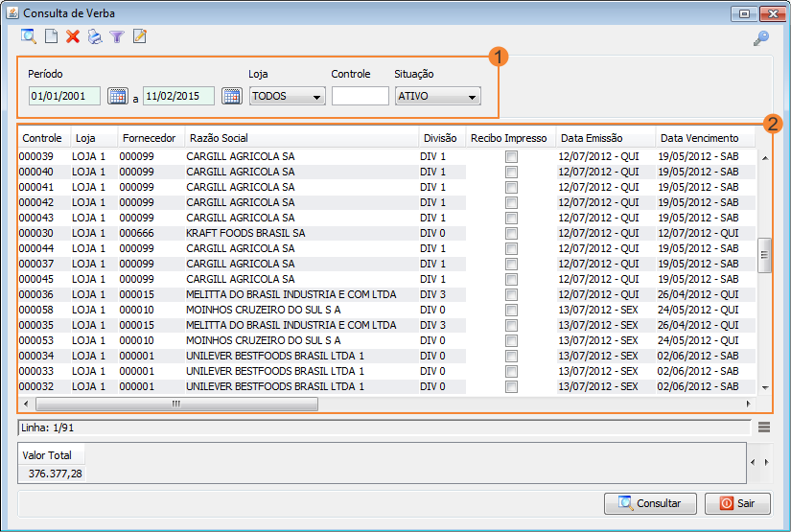791x532 pixels.
Task: Sort by the Divisão column header
Action: pos(441,138)
